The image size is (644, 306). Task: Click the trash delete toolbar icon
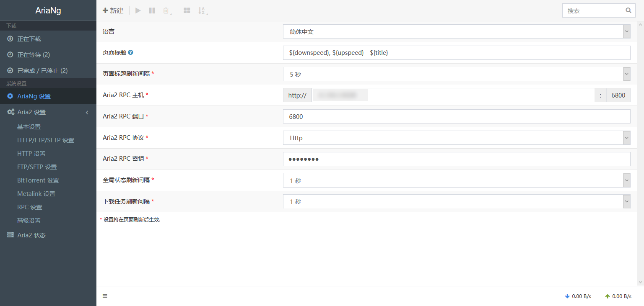click(x=166, y=10)
